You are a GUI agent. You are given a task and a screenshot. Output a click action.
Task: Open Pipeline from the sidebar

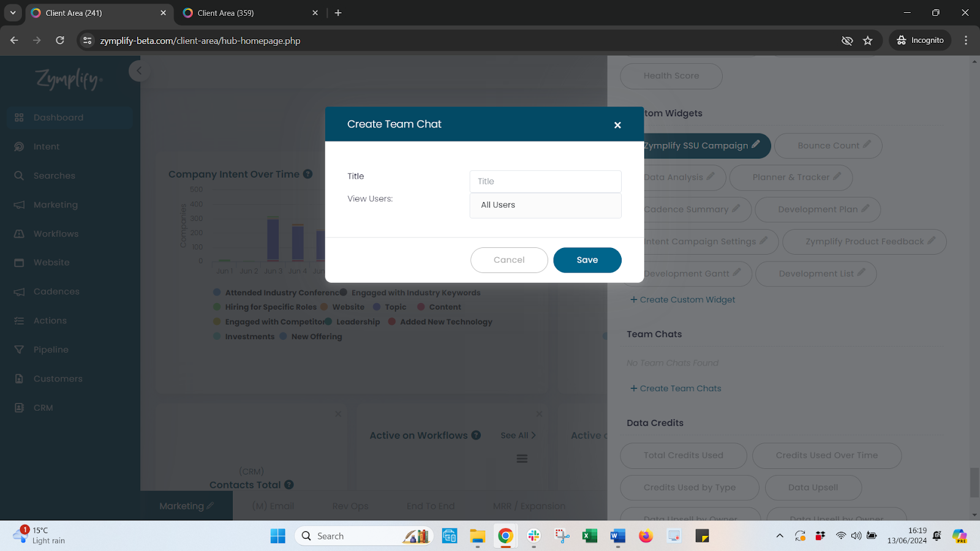click(x=51, y=349)
